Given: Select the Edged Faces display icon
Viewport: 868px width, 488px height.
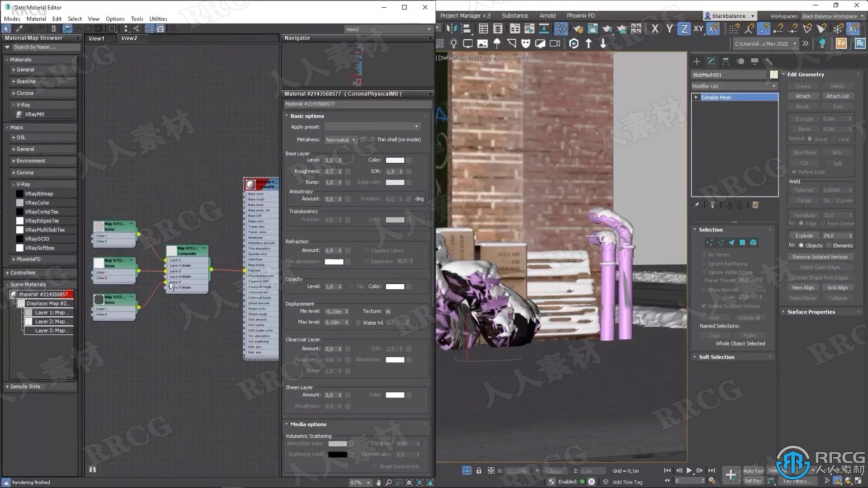Looking at the screenshot, I should 540,42.
